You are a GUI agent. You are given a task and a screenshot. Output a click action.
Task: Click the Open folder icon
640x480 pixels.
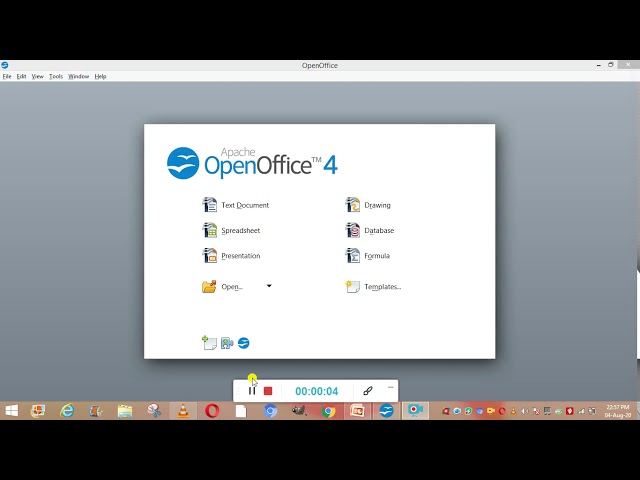[x=209, y=286]
